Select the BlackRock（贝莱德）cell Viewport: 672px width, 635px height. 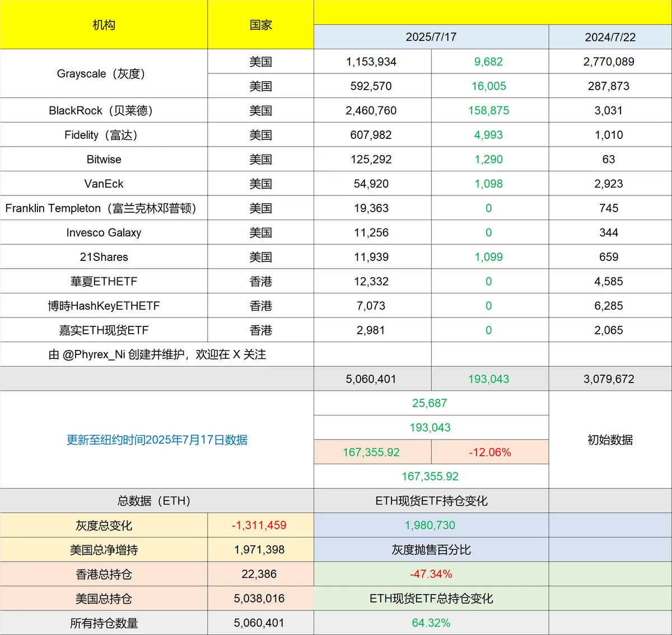104,110
